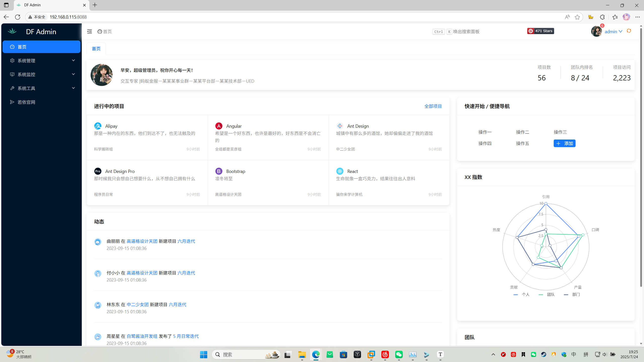The image size is (644, 362).
Task: Switch to the 首页 tab
Action: pos(96,49)
